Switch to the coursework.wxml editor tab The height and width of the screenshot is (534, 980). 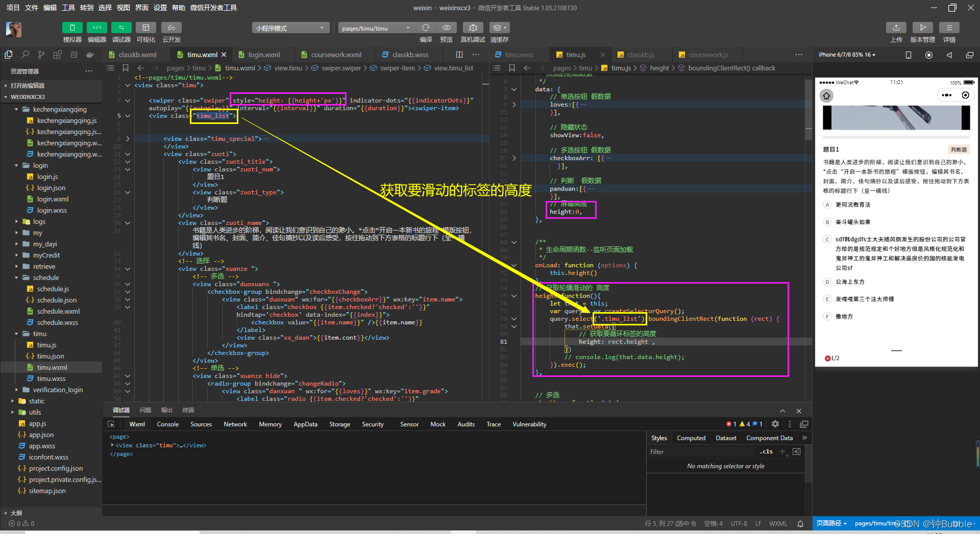(x=336, y=55)
